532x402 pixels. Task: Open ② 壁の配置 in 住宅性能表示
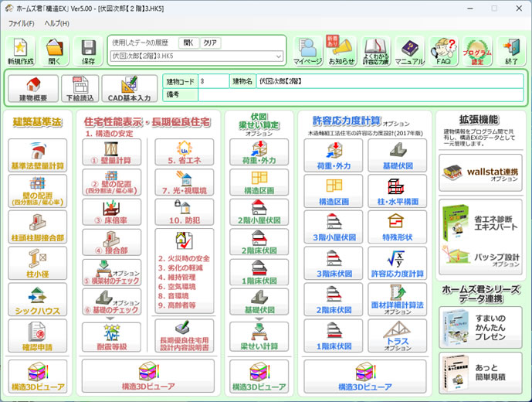(x=112, y=182)
